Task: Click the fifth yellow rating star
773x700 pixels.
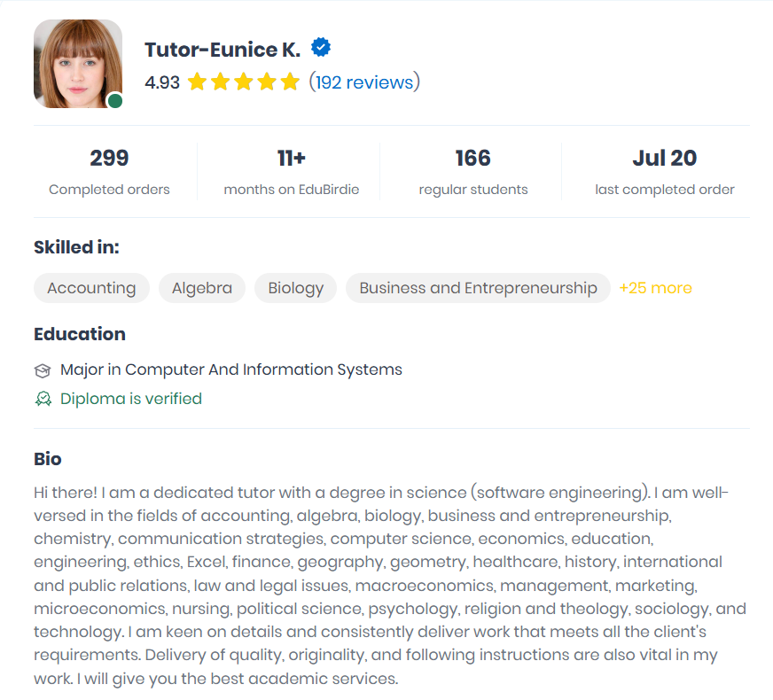Action: click(x=290, y=82)
